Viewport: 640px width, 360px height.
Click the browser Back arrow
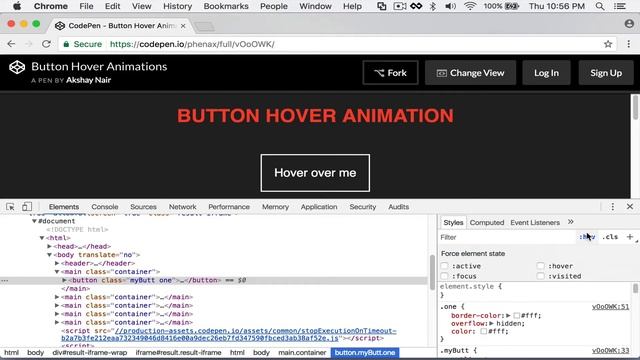click(x=11, y=44)
